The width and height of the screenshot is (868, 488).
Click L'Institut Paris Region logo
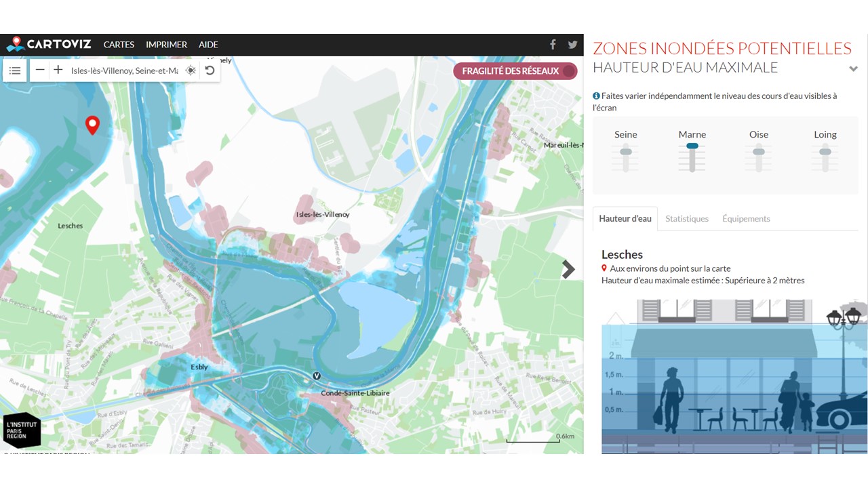coord(22,430)
